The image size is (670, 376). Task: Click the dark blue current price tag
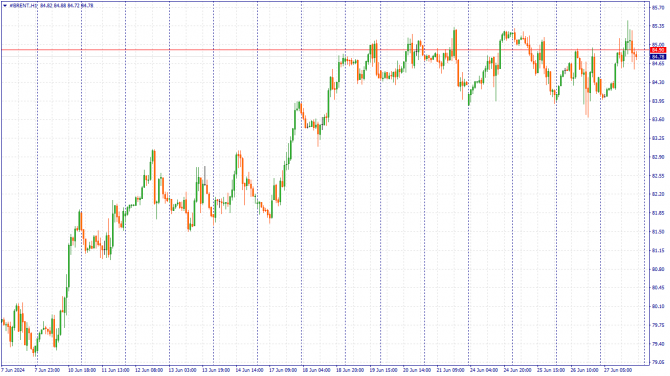[658, 57]
